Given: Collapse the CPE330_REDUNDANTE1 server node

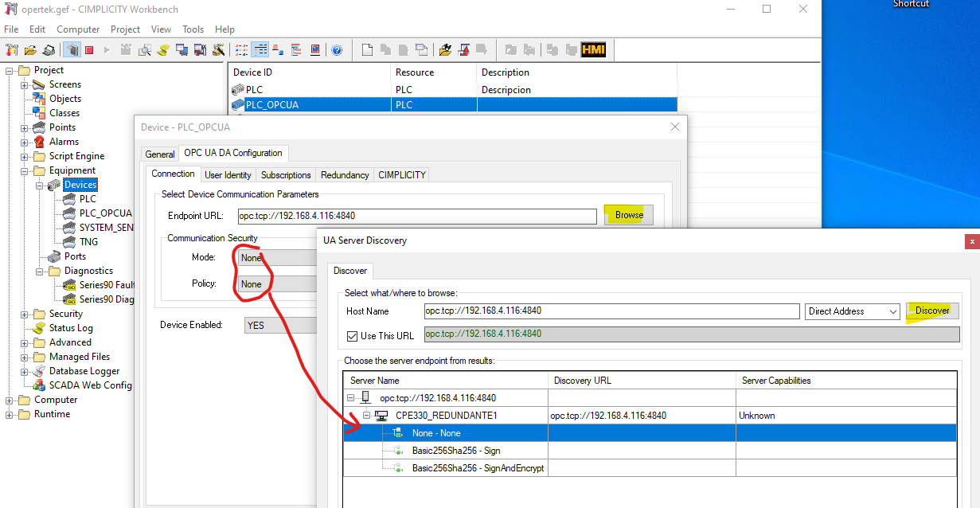Looking at the screenshot, I should click(x=366, y=416).
